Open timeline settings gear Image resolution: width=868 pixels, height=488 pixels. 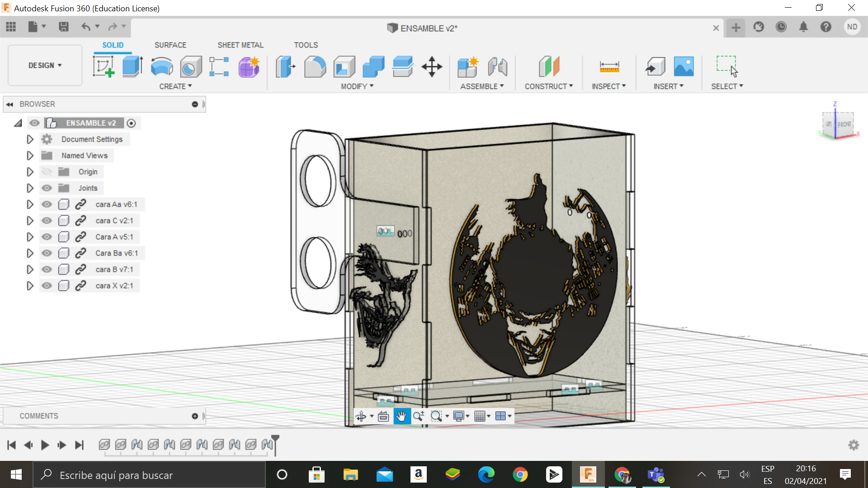pos(854,445)
